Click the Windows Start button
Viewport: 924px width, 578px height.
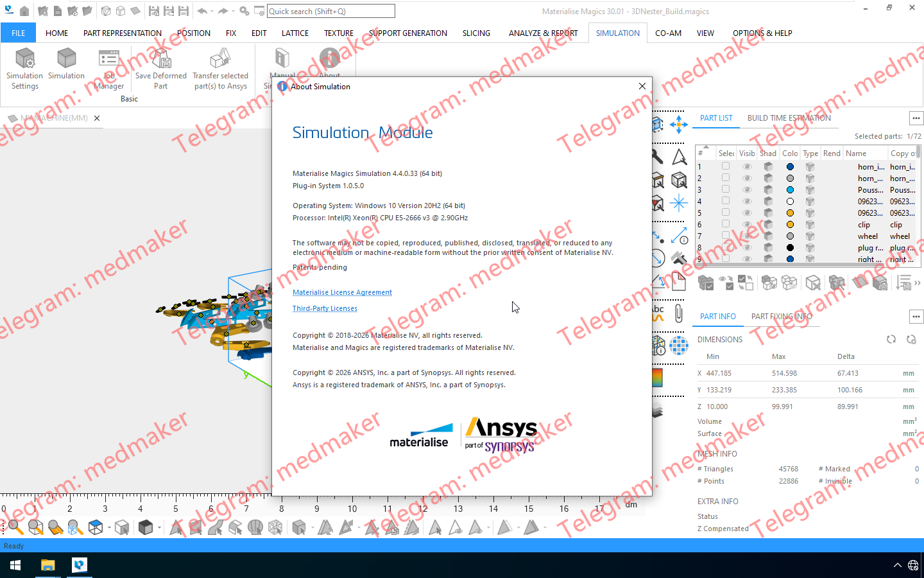pos(15,565)
